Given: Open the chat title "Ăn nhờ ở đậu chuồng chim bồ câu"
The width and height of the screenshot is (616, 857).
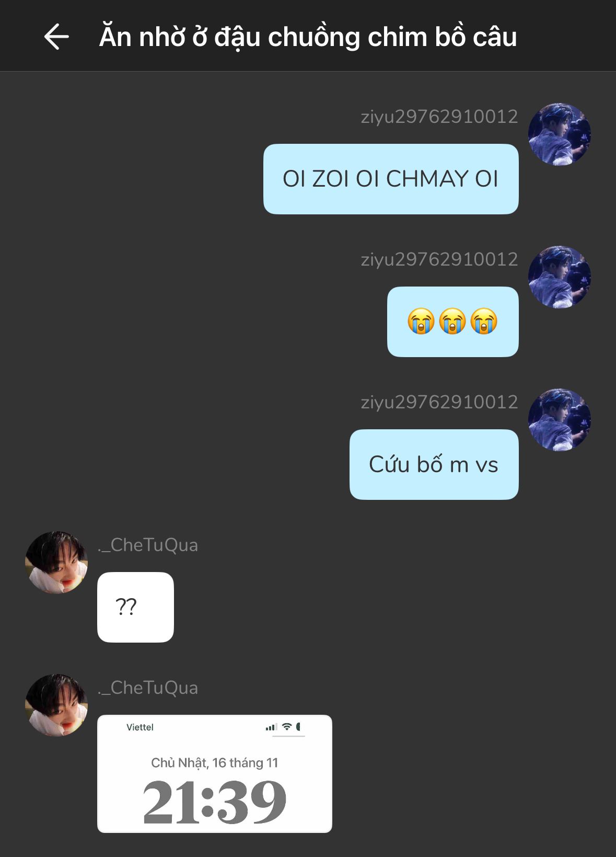Looking at the screenshot, I should 308,37.
